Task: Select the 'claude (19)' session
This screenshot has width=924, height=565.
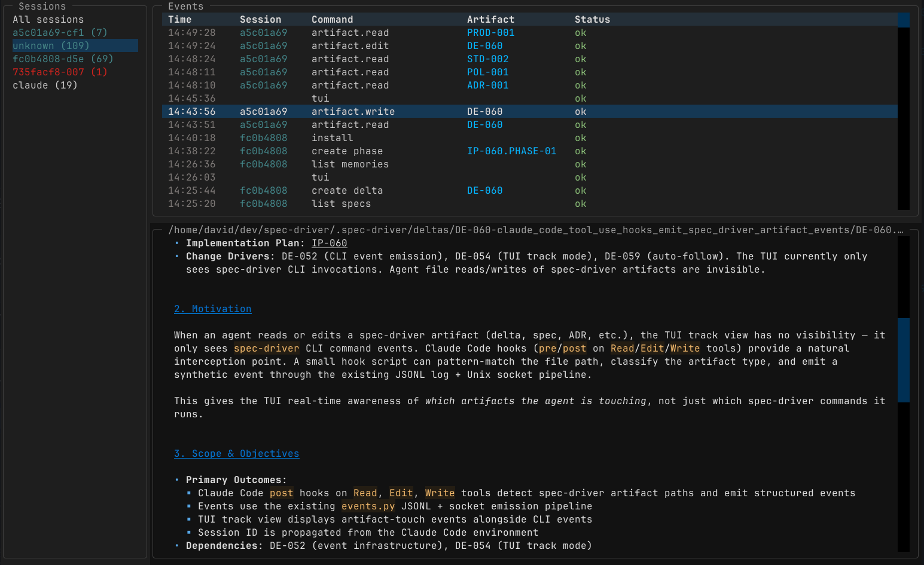Action: [x=45, y=85]
